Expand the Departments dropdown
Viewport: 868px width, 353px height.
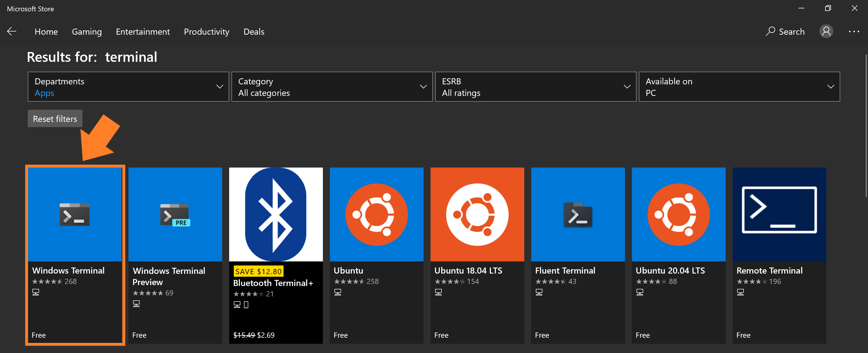(x=128, y=86)
